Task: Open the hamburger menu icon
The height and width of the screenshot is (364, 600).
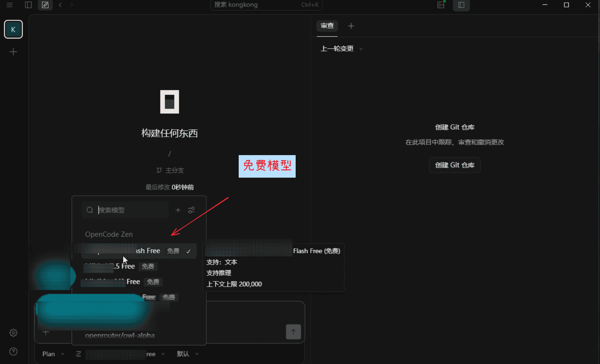Action: pyautogui.click(x=10, y=5)
